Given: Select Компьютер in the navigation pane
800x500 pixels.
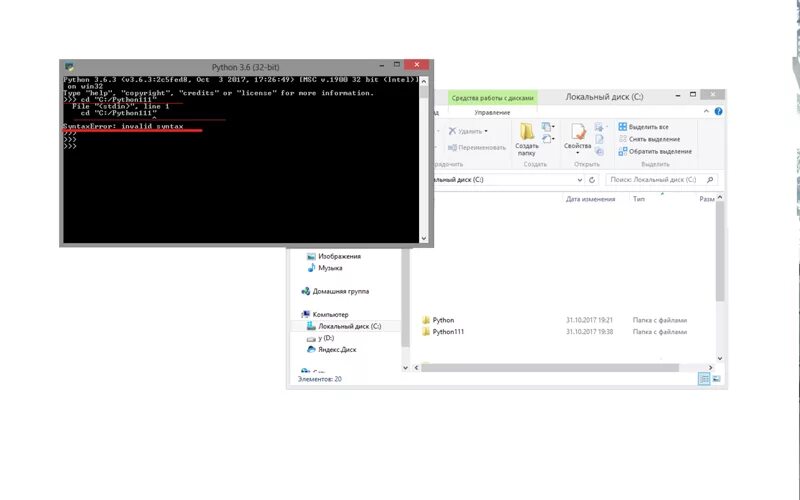Looking at the screenshot, I should [x=324, y=314].
